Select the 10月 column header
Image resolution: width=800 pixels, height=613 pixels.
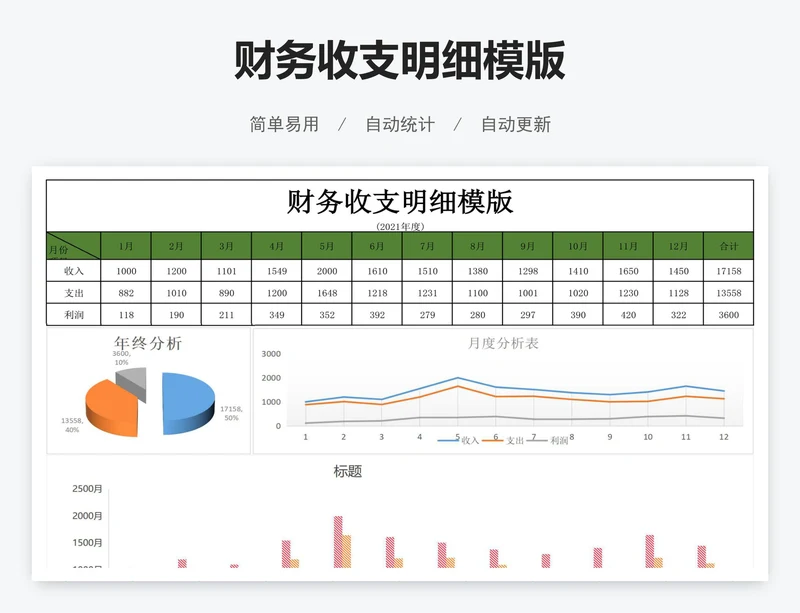tap(578, 246)
